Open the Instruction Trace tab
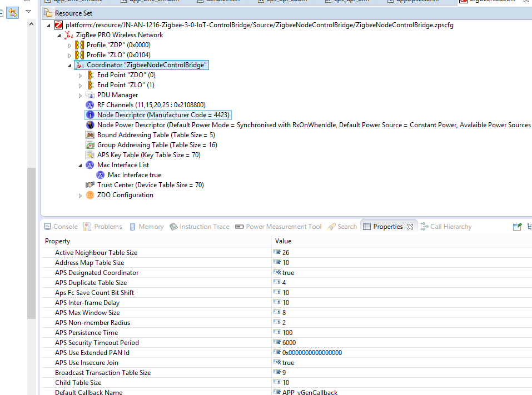 pyautogui.click(x=200, y=227)
